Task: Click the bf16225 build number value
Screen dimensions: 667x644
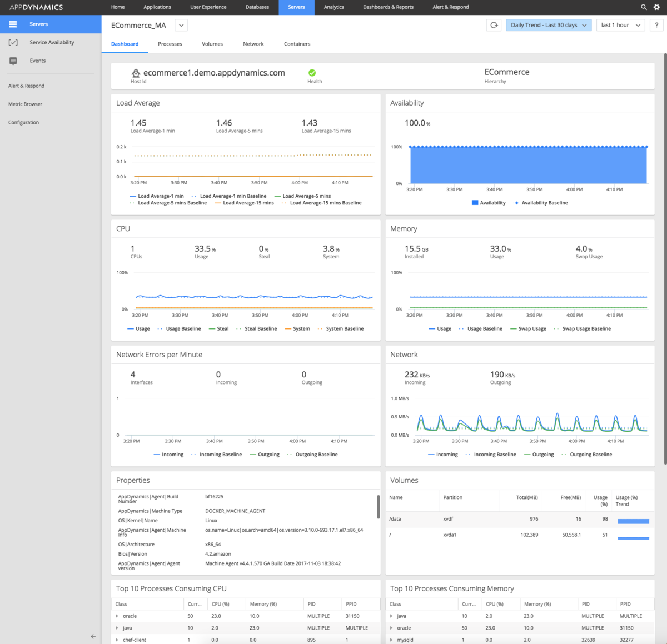Action: click(x=214, y=497)
